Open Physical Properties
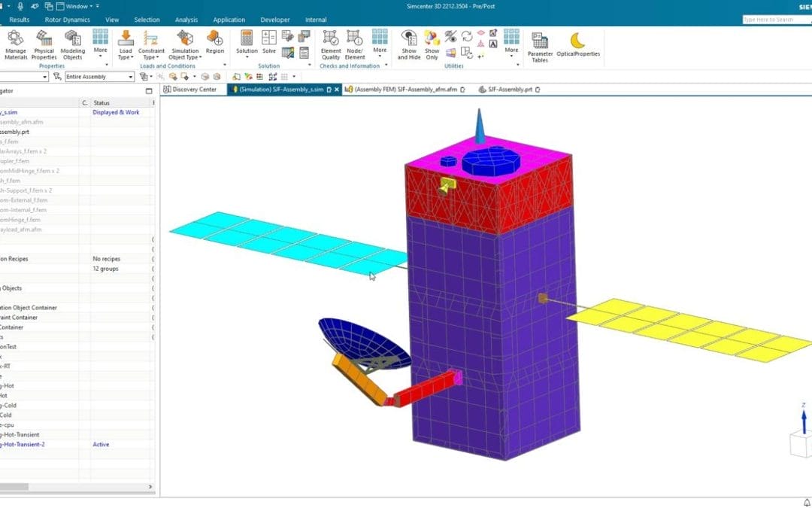812x508 pixels. 44,44
